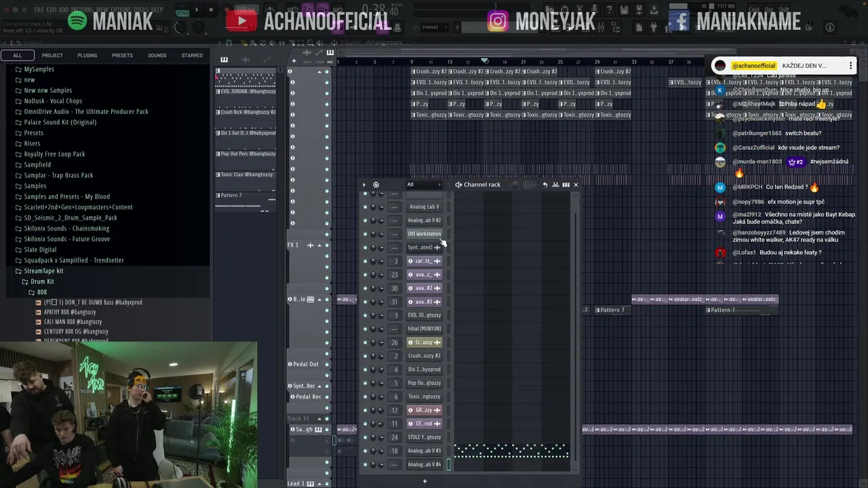Open the Analog Lab V channel button
The image size is (868, 488).
425,207
